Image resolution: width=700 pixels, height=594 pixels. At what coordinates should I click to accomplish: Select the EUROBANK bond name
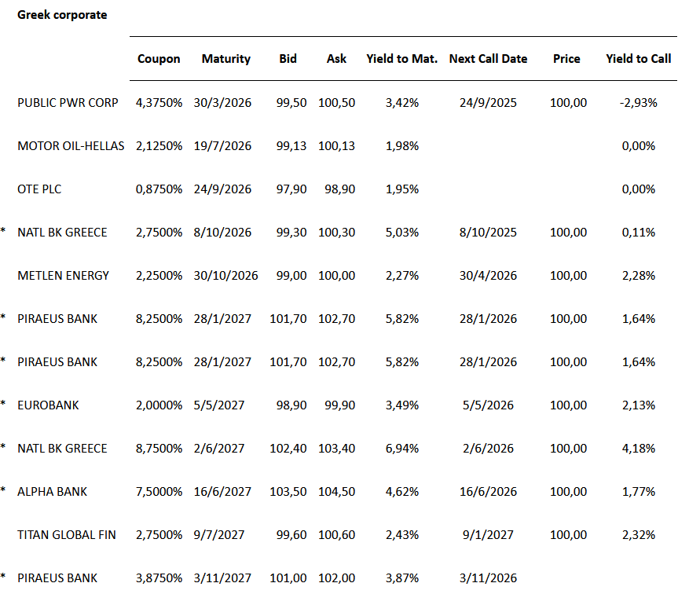coord(48,405)
